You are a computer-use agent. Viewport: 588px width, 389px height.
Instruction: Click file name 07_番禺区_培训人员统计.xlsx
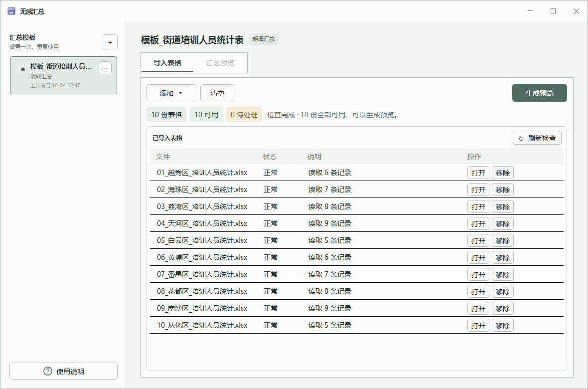point(202,274)
